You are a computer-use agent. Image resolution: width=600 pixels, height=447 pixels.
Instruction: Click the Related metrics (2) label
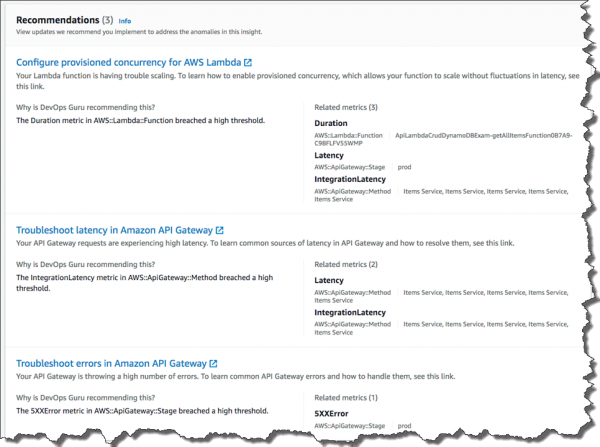click(x=346, y=264)
